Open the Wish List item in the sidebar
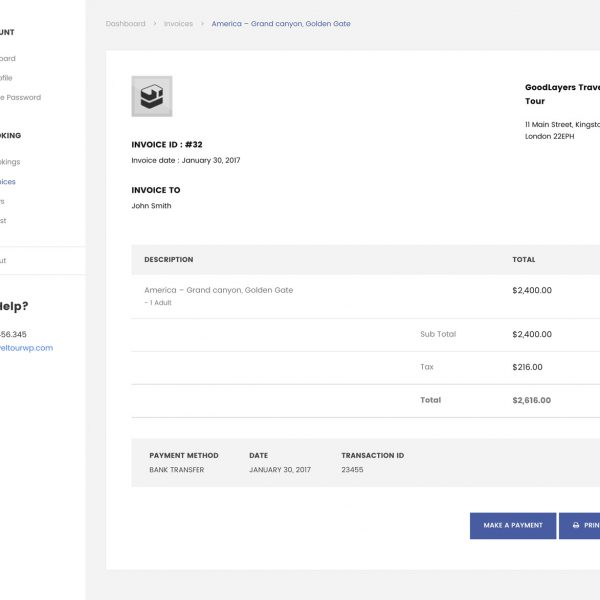600x600 pixels. (x=4, y=220)
